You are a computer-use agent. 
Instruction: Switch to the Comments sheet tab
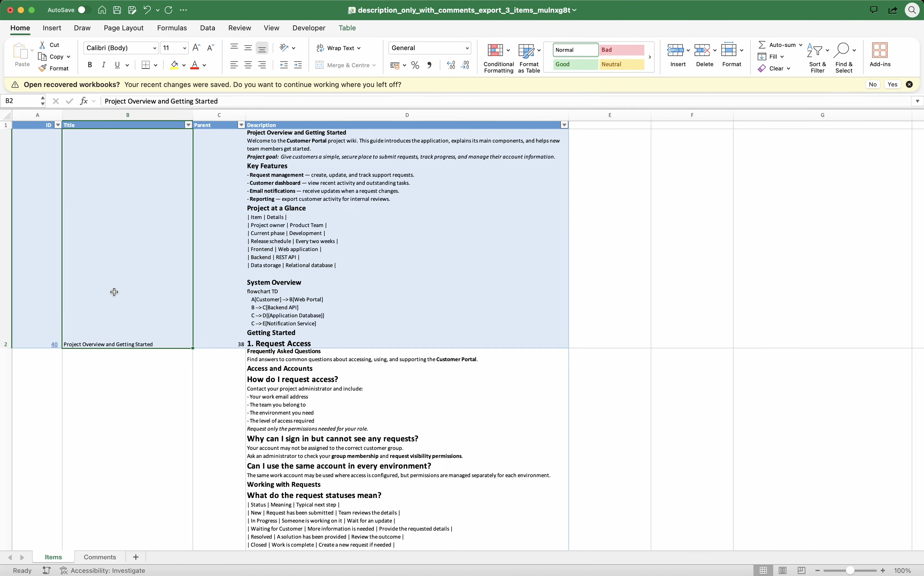tap(100, 557)
